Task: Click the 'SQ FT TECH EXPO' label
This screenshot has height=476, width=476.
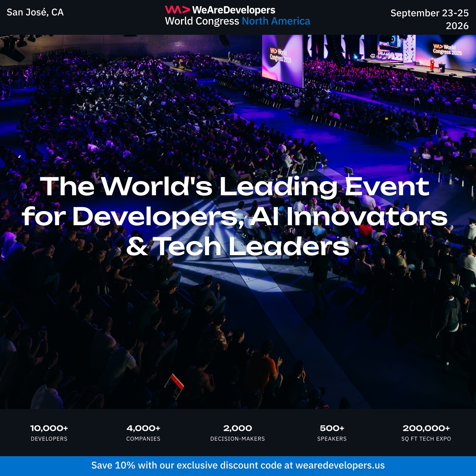Action: (x=426, y=439)
